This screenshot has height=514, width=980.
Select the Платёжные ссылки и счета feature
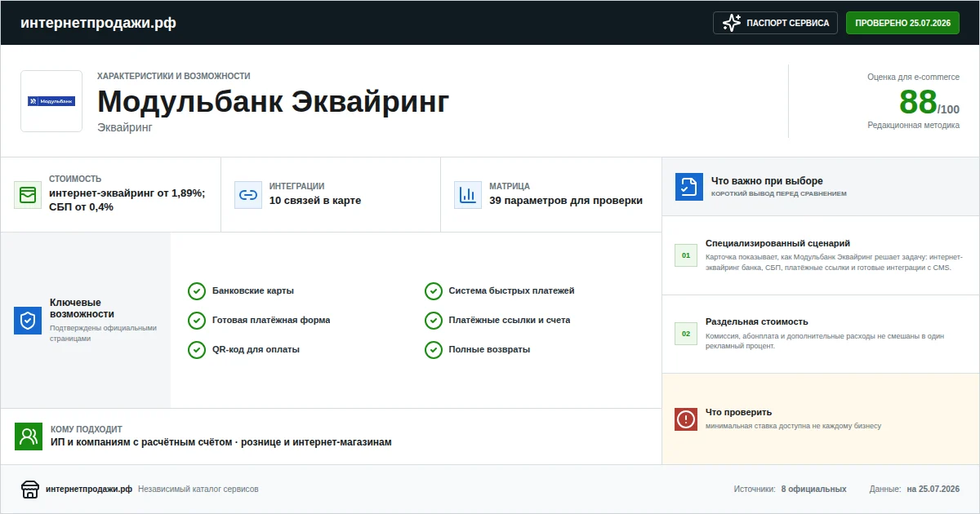click(510, 321)
